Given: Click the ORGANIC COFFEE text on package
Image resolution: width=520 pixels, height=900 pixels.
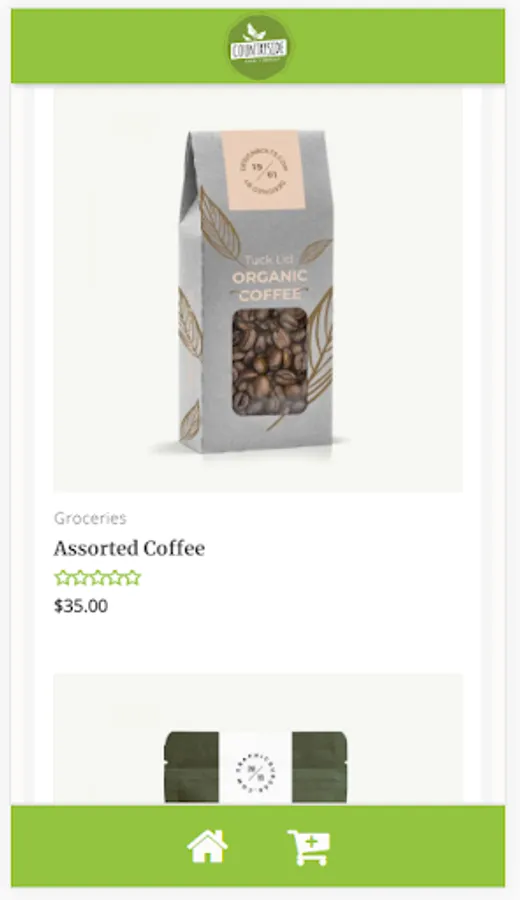Looking at the screenshot, I should point(270,285).
